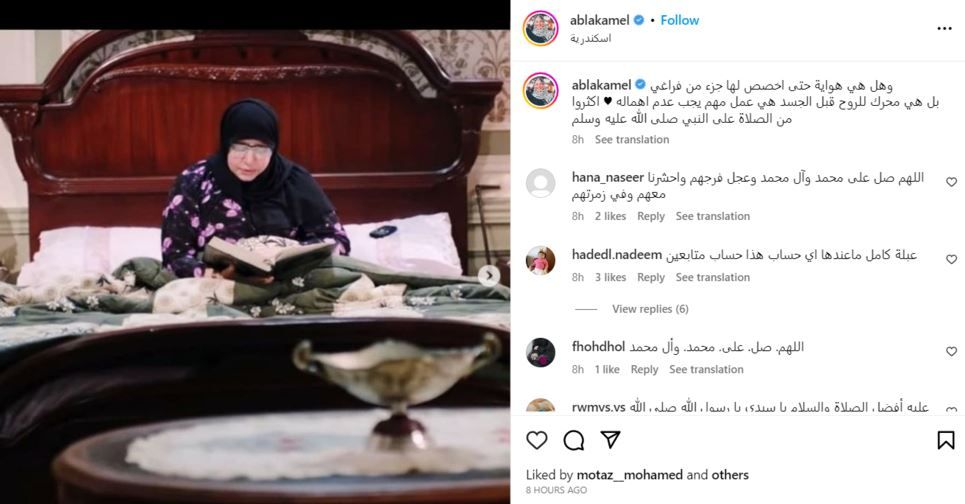Open the comment speech bubble icon
965x504 pixels.
tap(574, 440)
